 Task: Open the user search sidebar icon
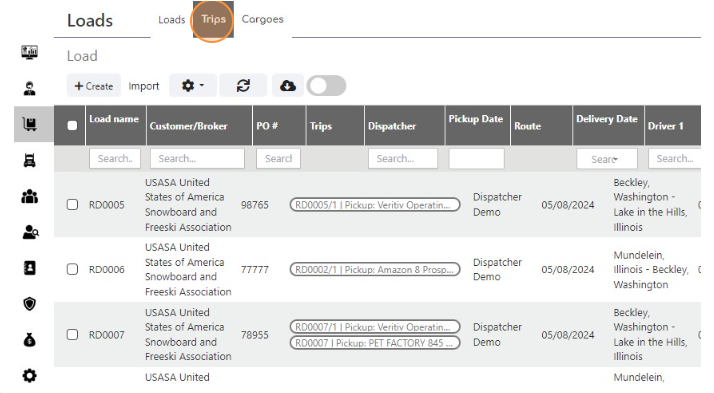tap(31, 232)
